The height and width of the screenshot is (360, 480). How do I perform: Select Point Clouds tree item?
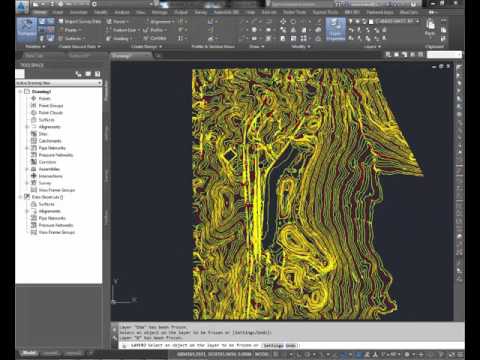click(51, 112)
